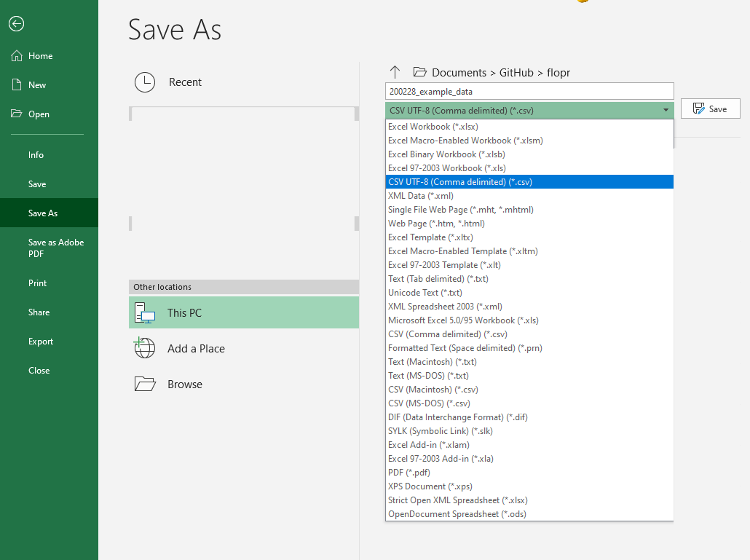Select highlighted CSV UTF-8 (Comma delimited) option
750x560 pixels.
[529, 182]
